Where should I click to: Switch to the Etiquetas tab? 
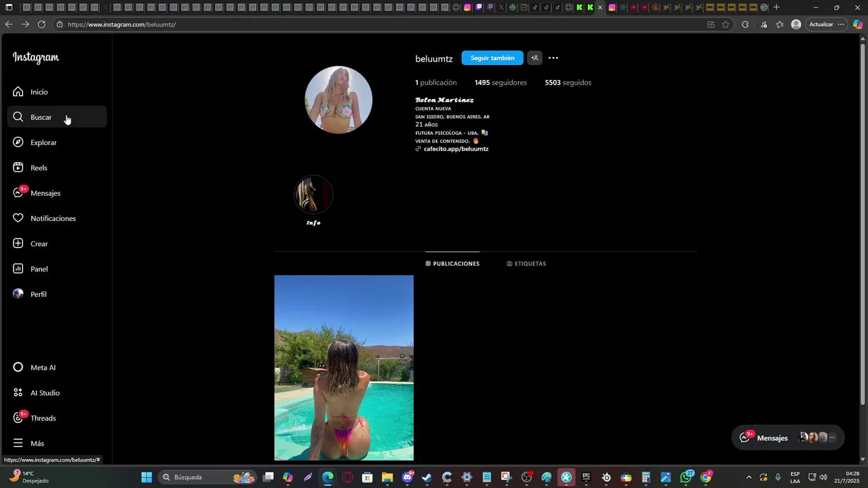(x=526, y=264)
